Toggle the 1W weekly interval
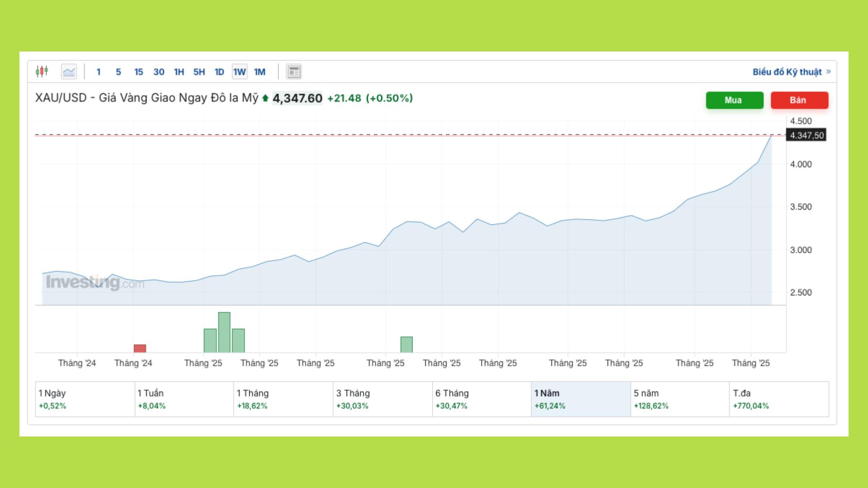 [x=240, y=72]
